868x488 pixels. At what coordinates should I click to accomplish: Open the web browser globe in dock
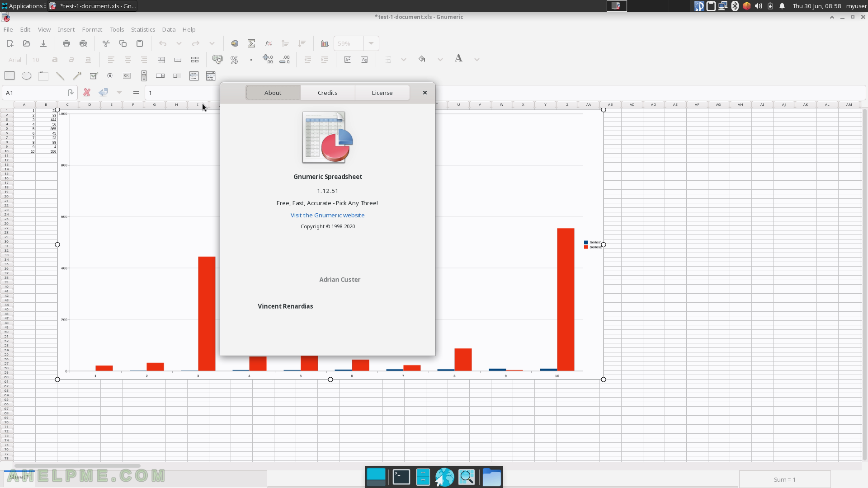pyautogui.click(x=444, y=477)
